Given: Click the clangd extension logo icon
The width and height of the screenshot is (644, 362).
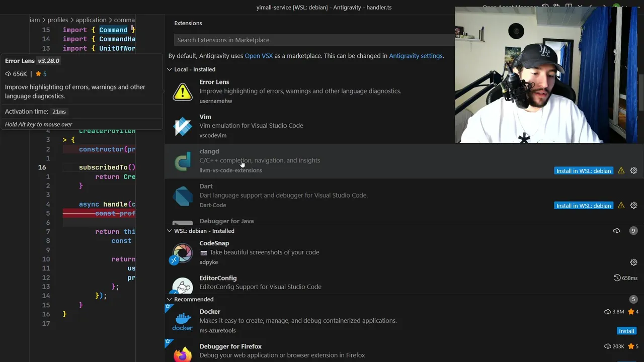Looking at the screenshot, I should [x=183, y=161].
